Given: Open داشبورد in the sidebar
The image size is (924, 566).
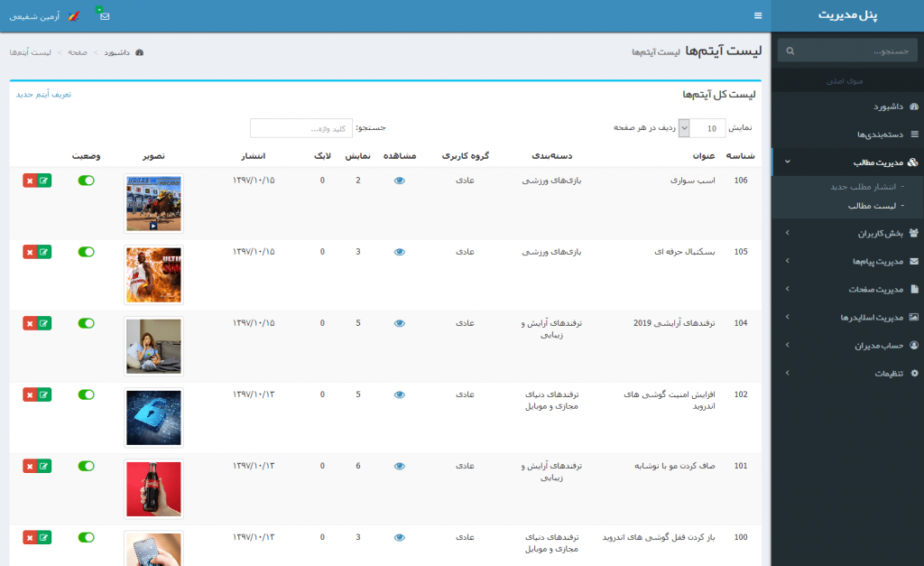Looking at the screenshot, I should (848, 107).
